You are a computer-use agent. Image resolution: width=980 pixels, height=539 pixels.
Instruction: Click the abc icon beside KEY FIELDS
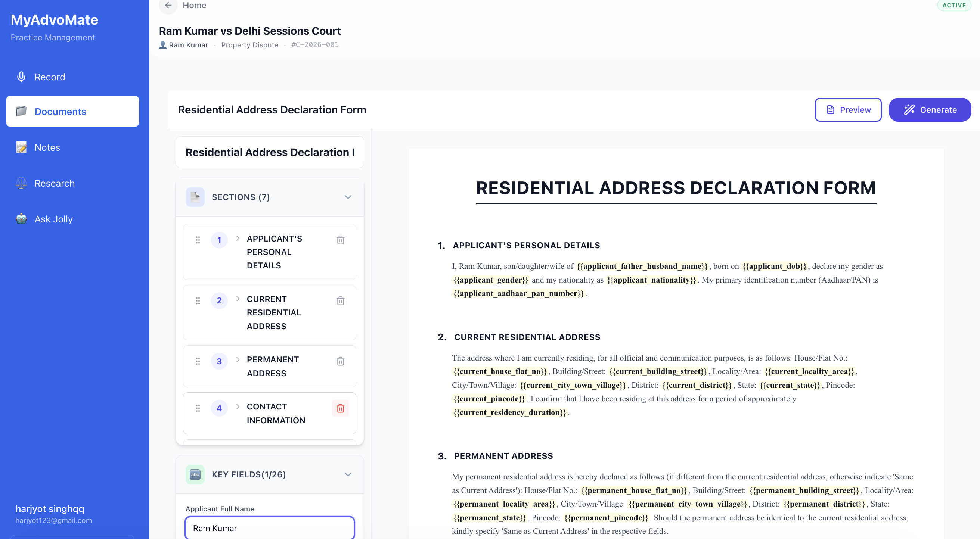[x=195, y=474]
